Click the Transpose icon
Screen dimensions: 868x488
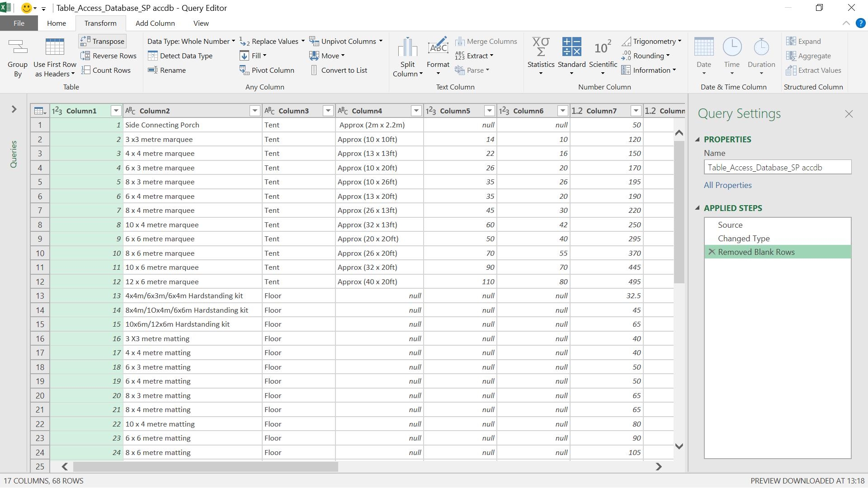(x=85, y=41)
